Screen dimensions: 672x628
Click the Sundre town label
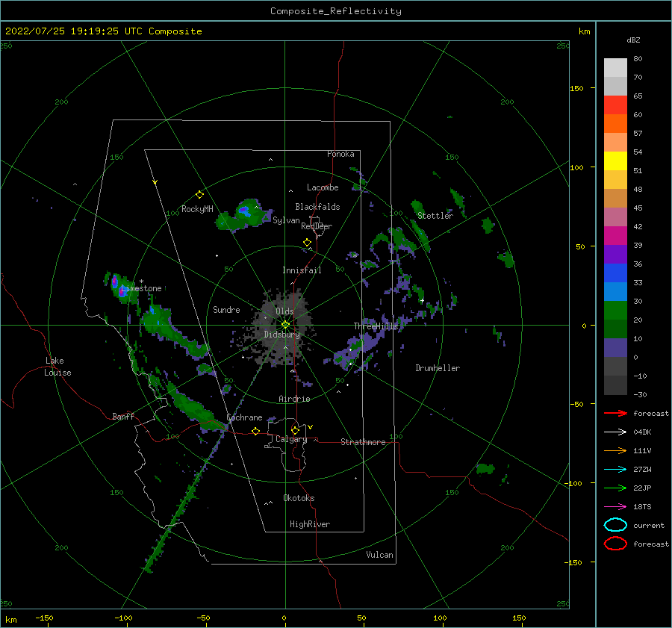tap(226, 309)
